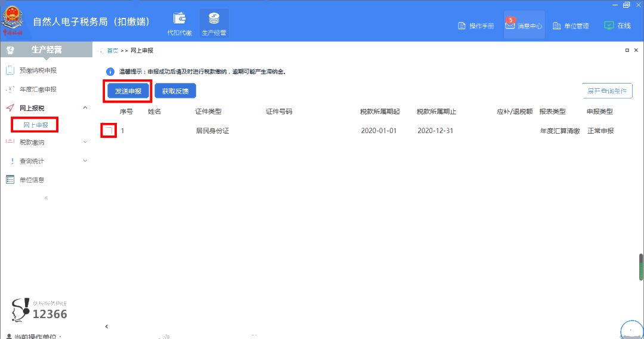Click the 居民身份证 cell
Image resolution: width=644 pixels, height=339 pixels.
point(212,131)
